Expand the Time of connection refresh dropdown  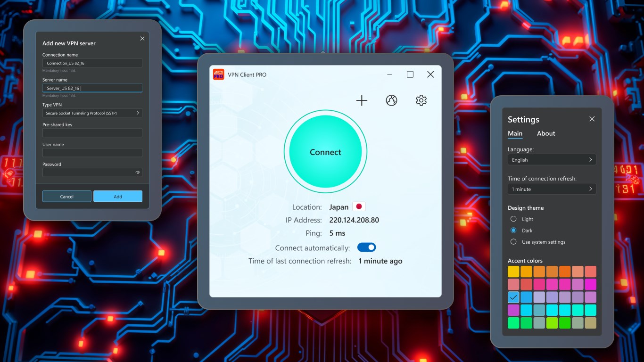tap(552, 189)
